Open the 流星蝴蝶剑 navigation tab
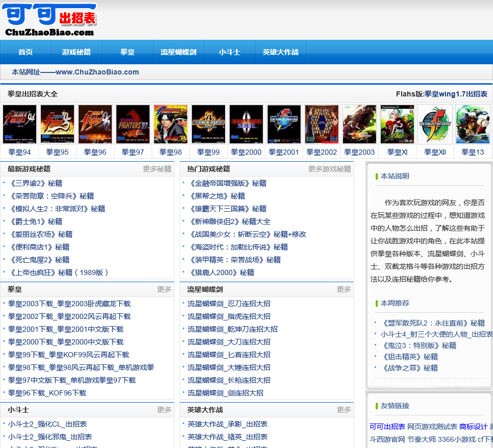Viewport: 493px width, 448px height. coord(179,52)
